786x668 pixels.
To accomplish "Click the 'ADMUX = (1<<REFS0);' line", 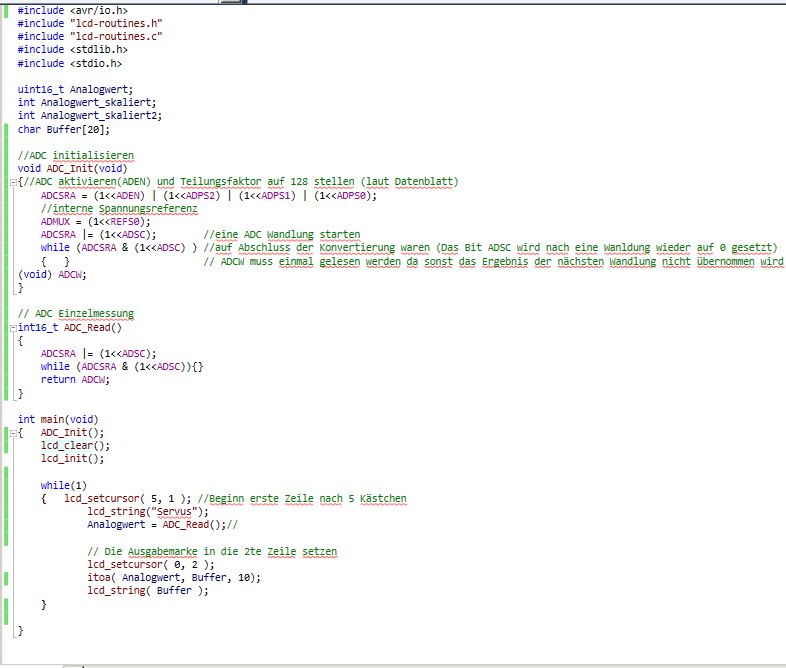I will point(95,221).
